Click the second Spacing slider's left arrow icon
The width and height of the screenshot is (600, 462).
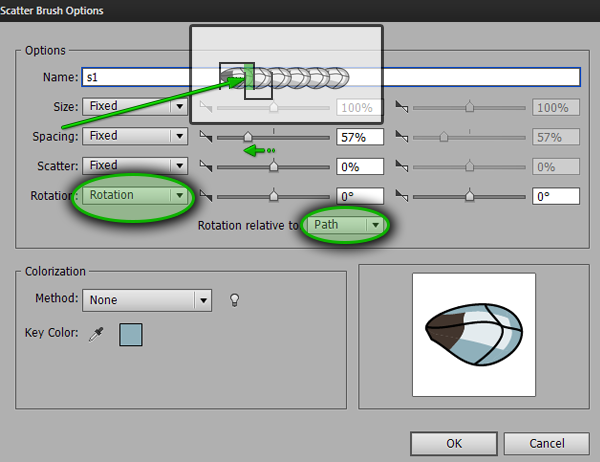coord(402,136)
